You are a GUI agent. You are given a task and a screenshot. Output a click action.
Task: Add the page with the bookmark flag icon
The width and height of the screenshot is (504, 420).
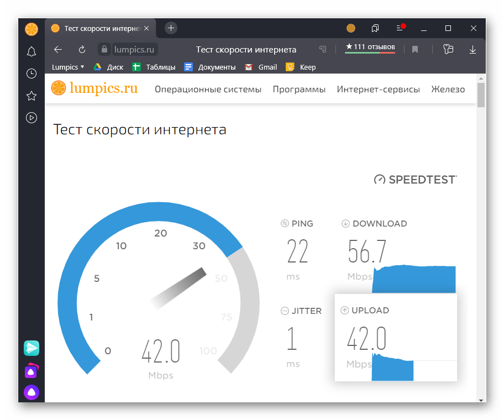point(415,50)
